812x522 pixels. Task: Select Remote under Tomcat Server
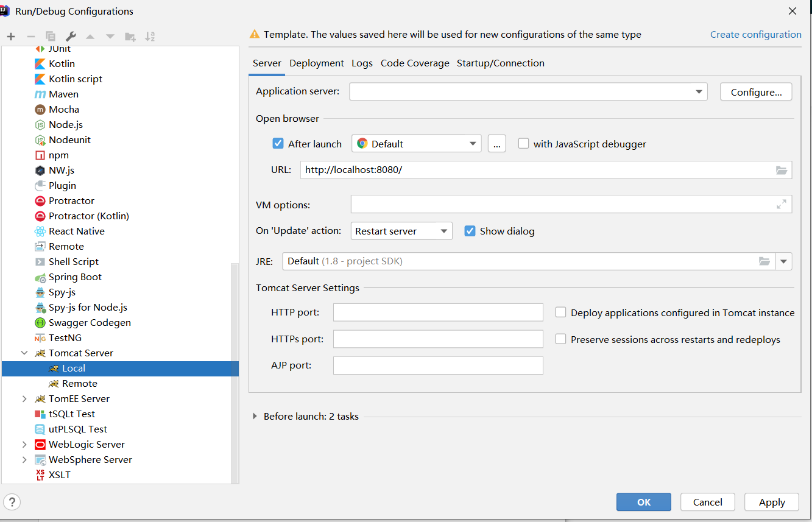pos(79,383)
